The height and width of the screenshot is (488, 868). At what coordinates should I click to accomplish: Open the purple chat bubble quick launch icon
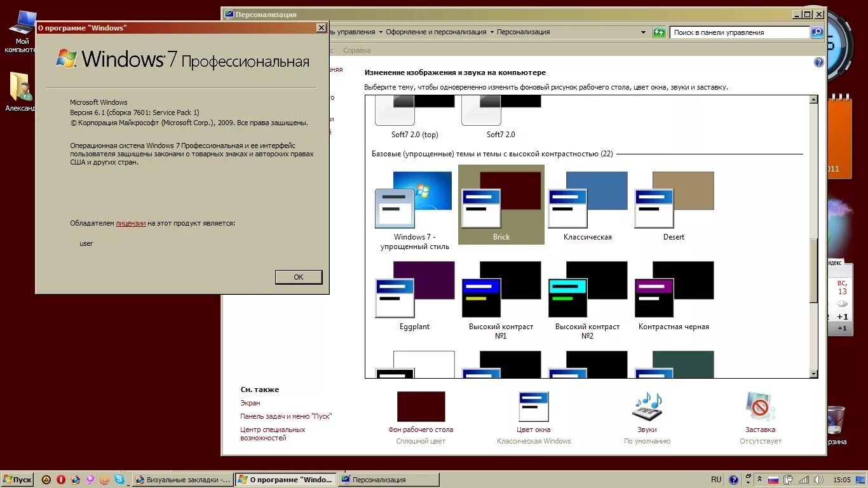[90, 480]
